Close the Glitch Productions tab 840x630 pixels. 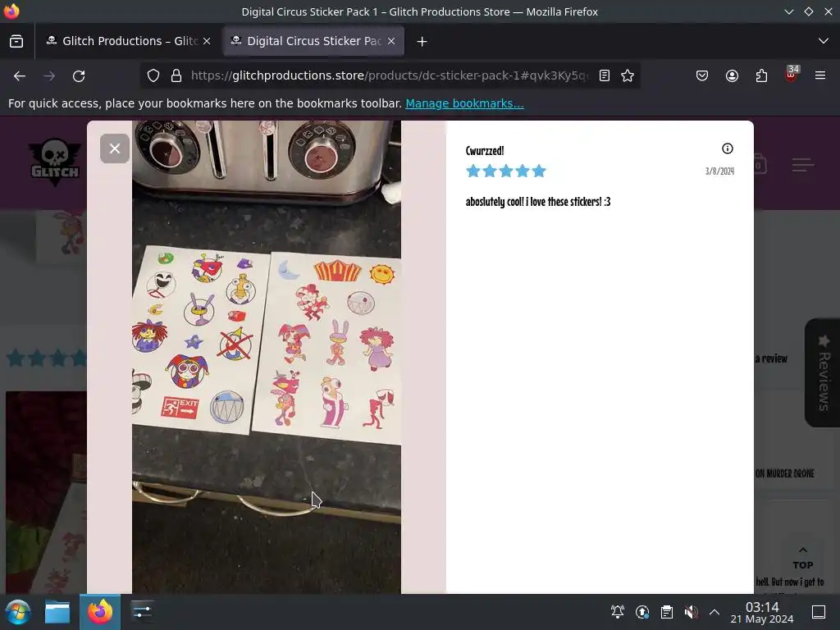(207, 41)
